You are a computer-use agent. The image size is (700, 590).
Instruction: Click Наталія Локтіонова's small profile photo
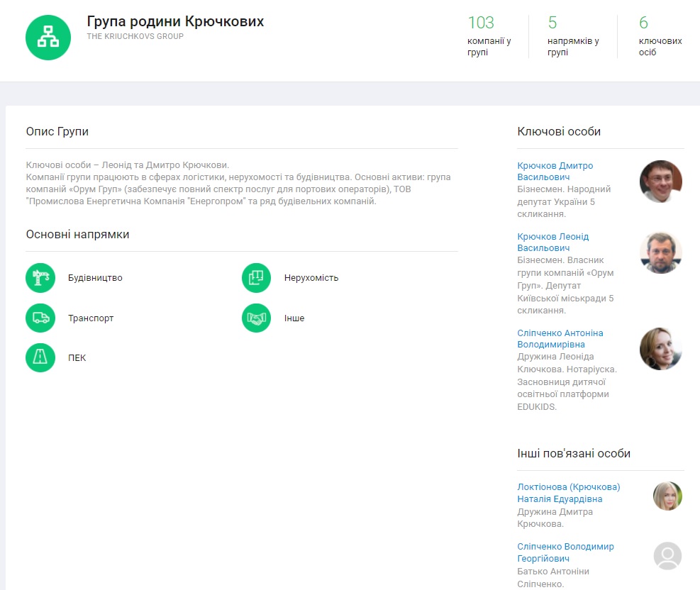[x=667, y=496]
